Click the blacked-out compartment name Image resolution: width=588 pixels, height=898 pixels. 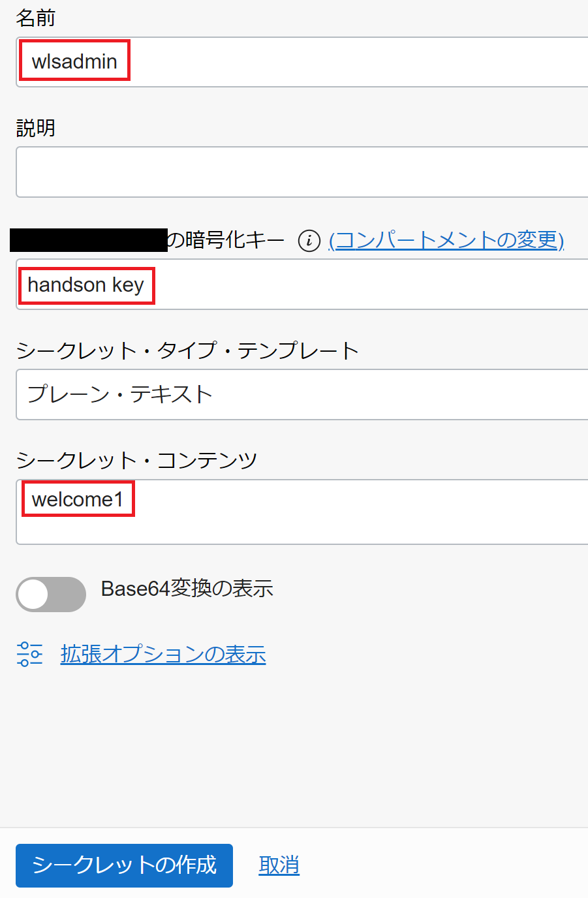click(89, 240)
